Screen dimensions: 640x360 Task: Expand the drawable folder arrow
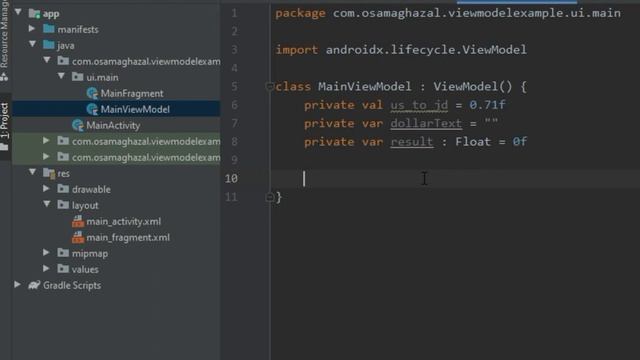[47, 189]
